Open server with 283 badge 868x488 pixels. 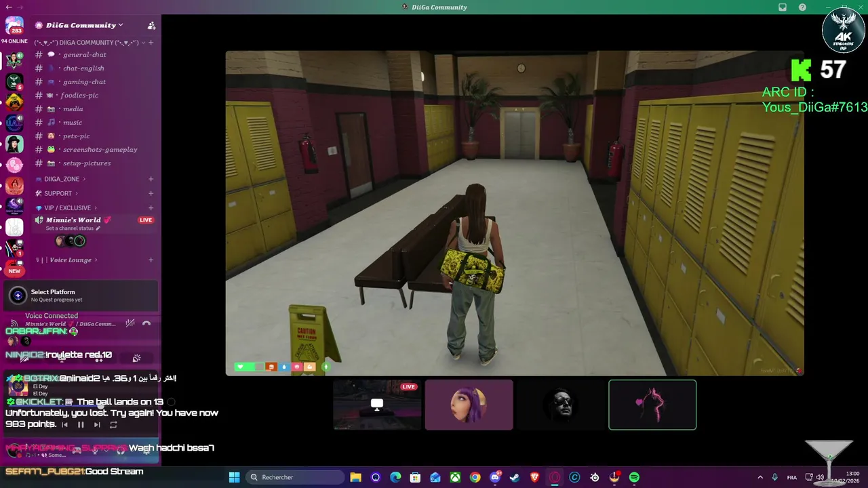(x=14, y=26)
